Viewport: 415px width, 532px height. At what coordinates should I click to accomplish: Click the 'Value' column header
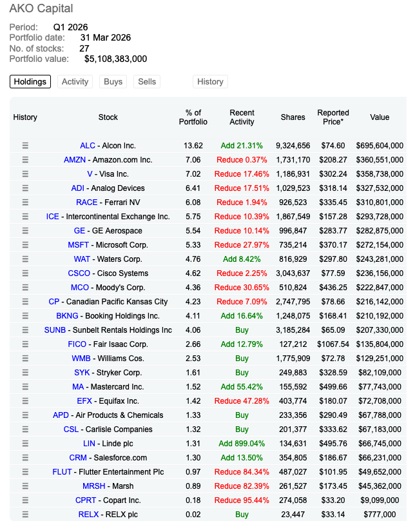coord(380,117)
